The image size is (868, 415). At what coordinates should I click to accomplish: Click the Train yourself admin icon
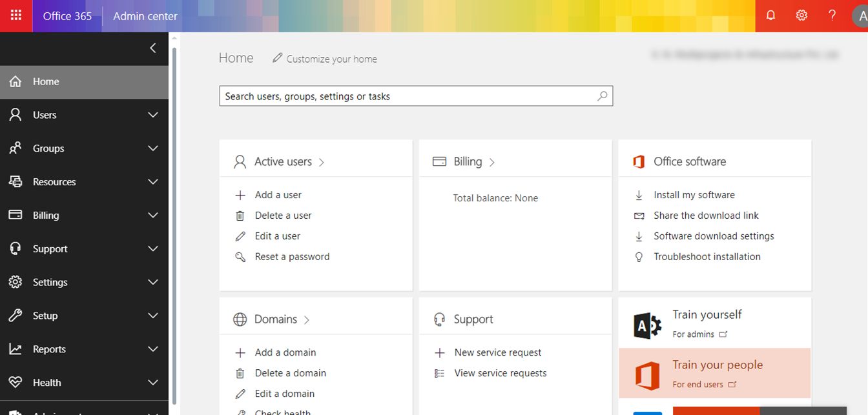(x=647, y=326)
